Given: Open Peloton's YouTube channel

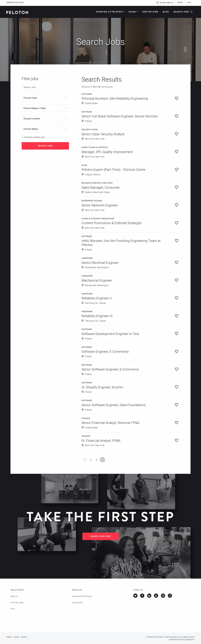Looking at the screenshot, I should point(156,596).
